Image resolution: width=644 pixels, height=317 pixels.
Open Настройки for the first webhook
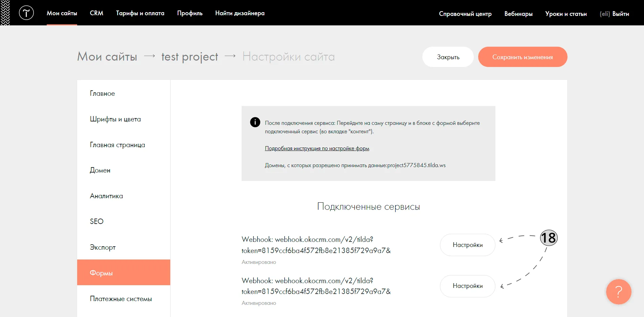(x=468, y=245)
